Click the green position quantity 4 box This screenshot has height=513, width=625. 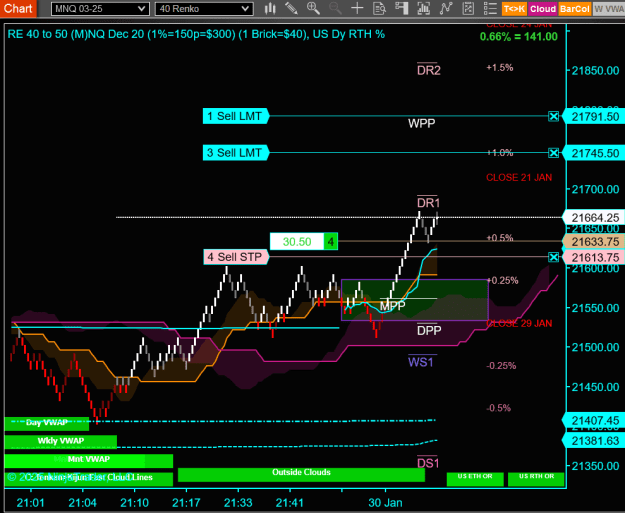tap(330, 242)
